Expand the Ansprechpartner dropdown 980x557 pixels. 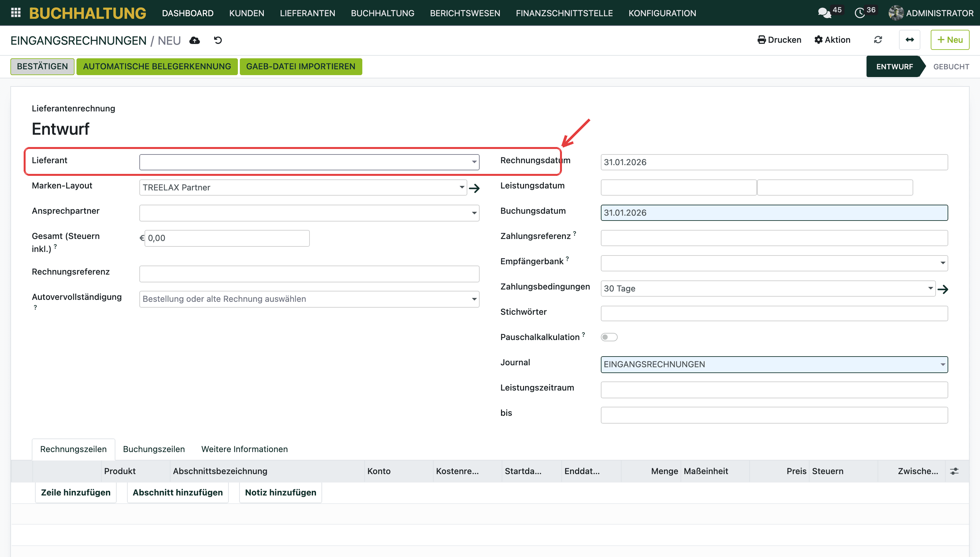click(x=474, y=213)
